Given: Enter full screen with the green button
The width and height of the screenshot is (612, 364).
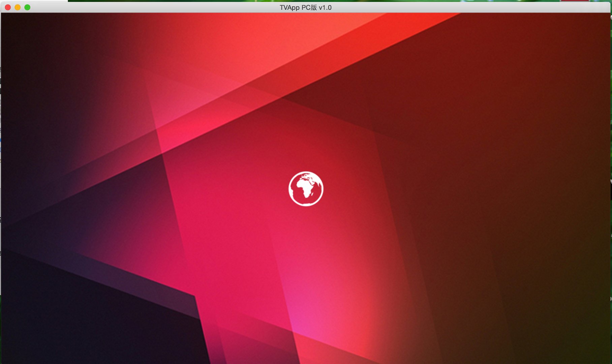Looking at the screenshot, I should (27, 7).
